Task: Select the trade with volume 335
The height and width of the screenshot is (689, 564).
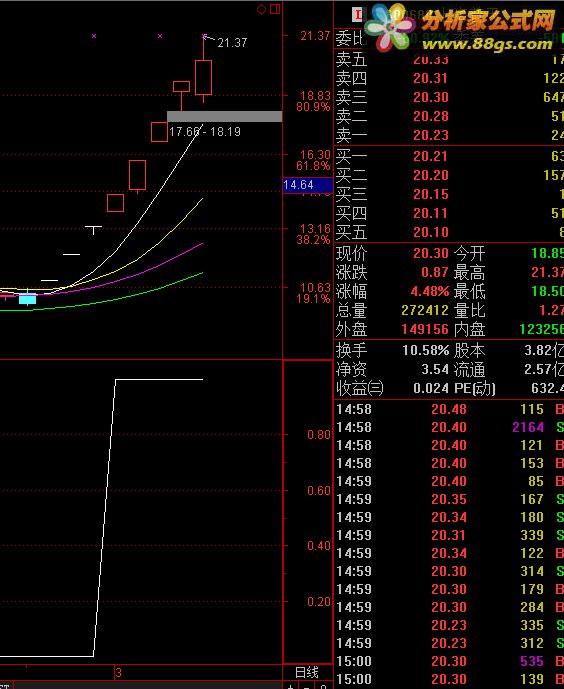Action: coord(449,625)
